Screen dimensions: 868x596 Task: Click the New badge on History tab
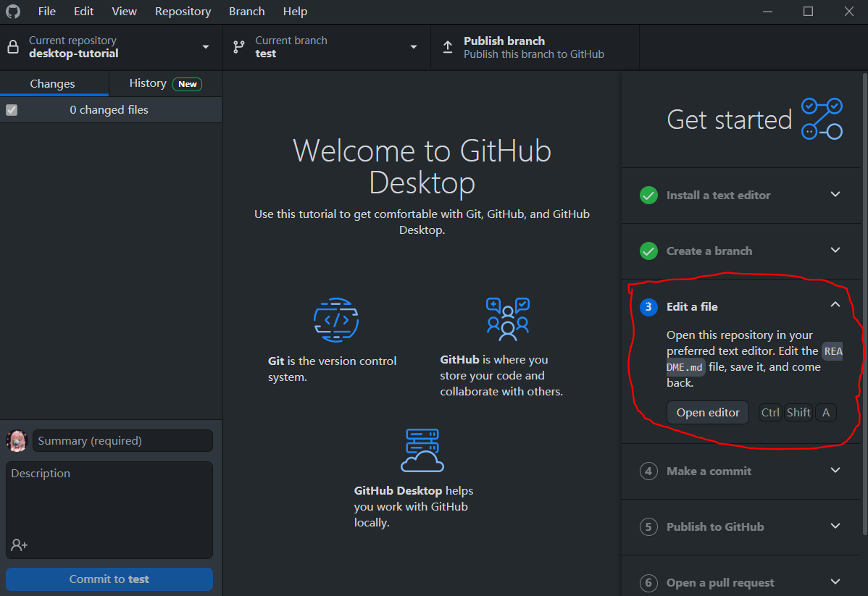click(x=187, y=84)
